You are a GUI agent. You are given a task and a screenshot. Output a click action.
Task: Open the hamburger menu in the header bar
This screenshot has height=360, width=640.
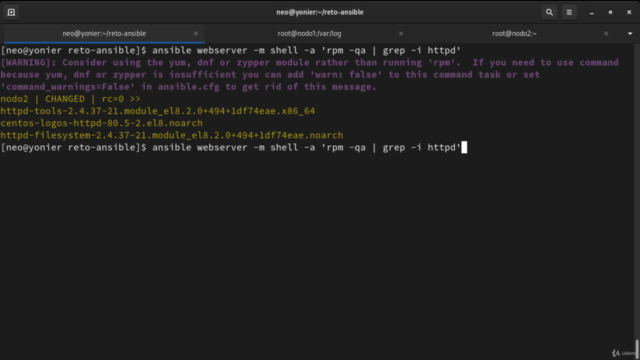[569, 12]
